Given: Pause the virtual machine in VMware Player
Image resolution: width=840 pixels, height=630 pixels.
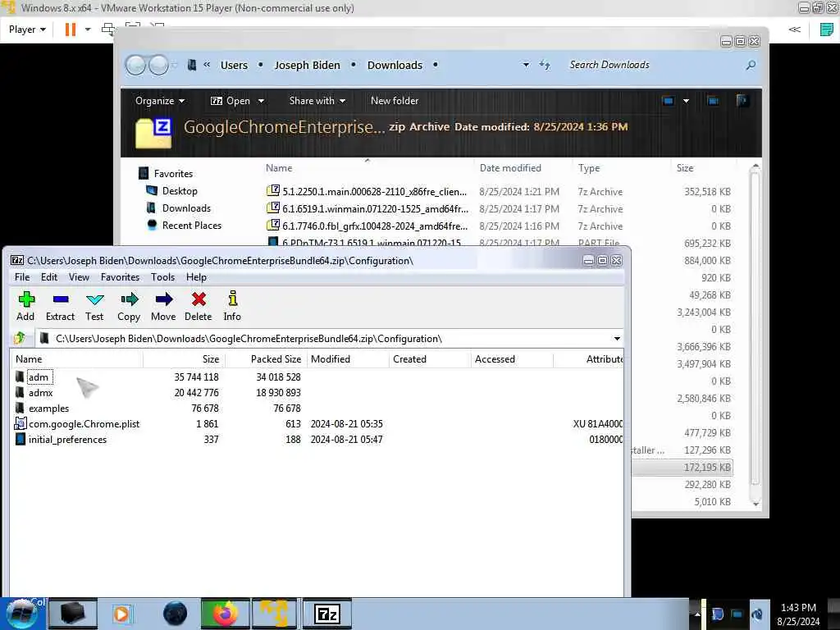Looking at the screenshot, I should pyautogui.click(x=71, y=30).
